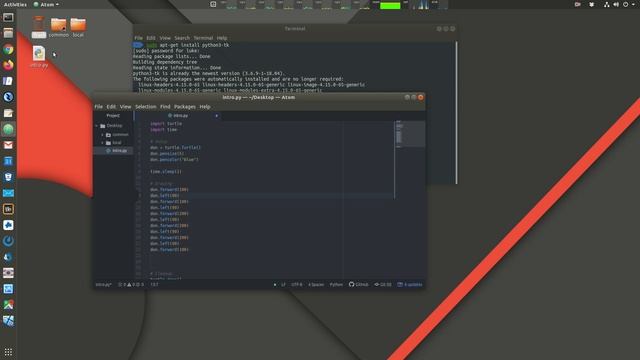
Task: Open the Files manager in the dock
Action: (x=8, y=33)
